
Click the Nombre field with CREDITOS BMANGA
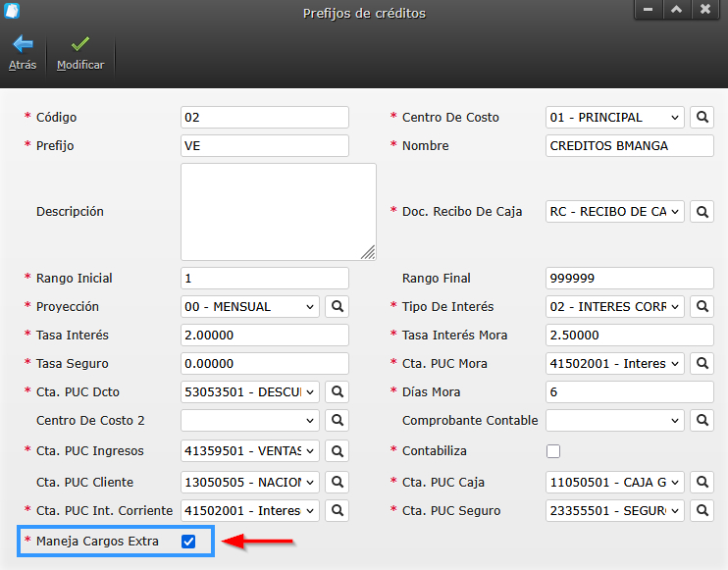click(x=629, y=146)
